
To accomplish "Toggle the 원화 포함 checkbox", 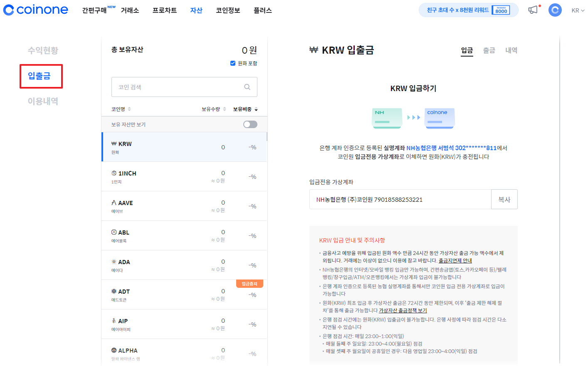I will click(x=233, y=63).
